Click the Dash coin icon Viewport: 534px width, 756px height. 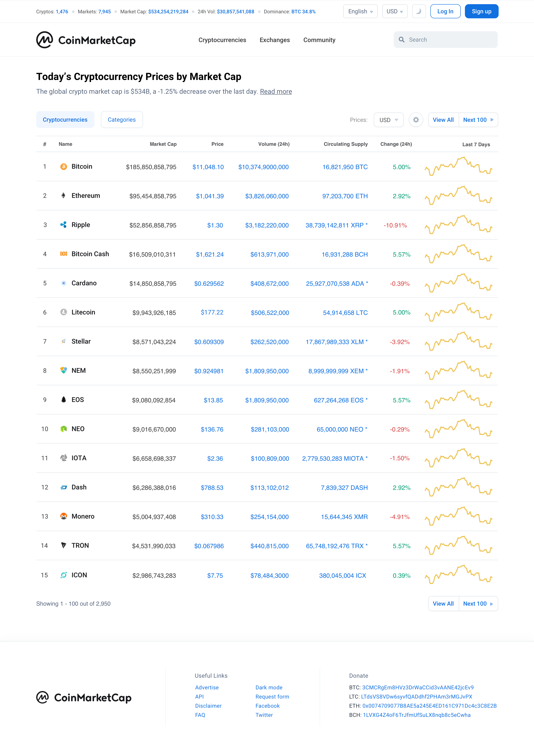click(63, 487)
